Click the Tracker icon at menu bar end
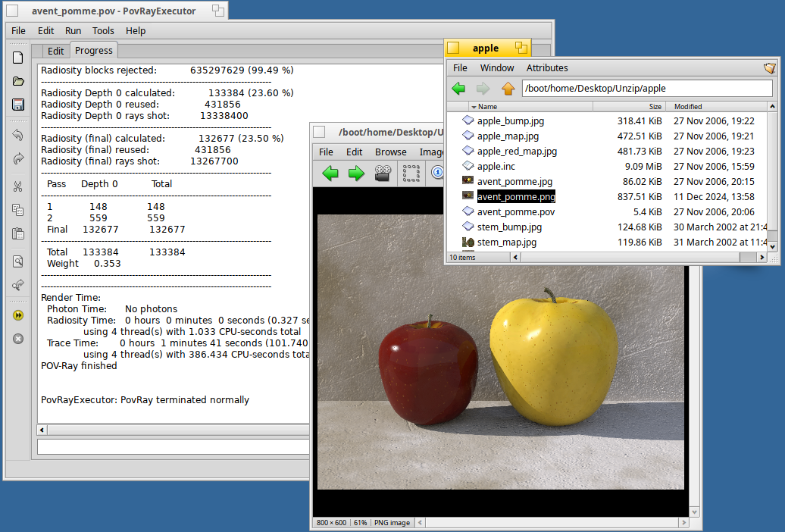The image size is (785, 532). [770, 68]
